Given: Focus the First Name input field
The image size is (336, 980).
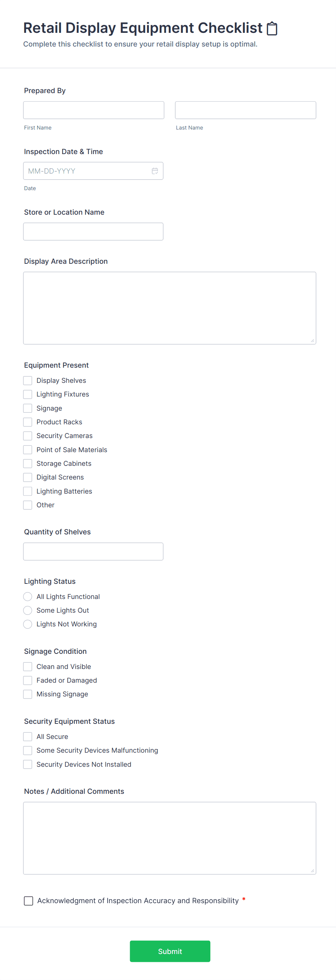Looking at the screenshot, I should [x=94, y=110].
